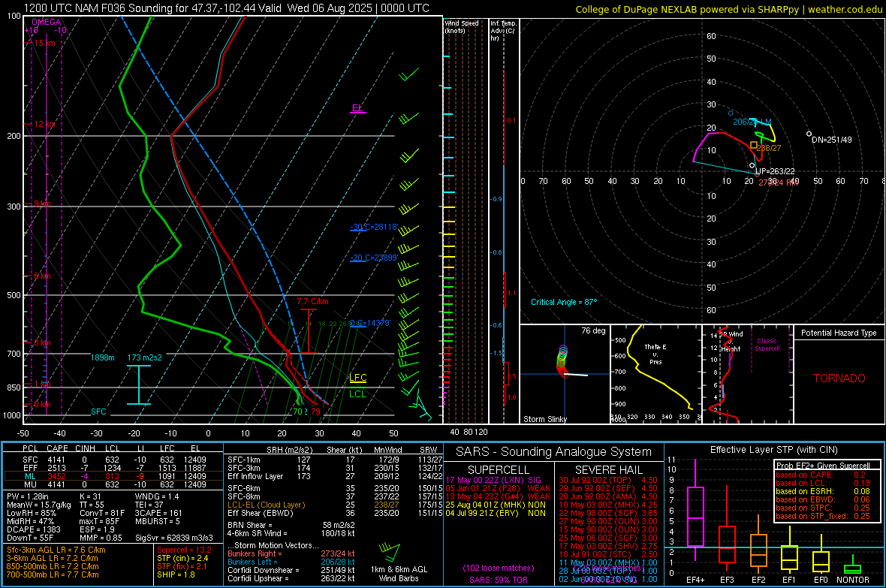
Task: Click the 0 C=14379' freezing level label
Action: [x=370, y=323]
